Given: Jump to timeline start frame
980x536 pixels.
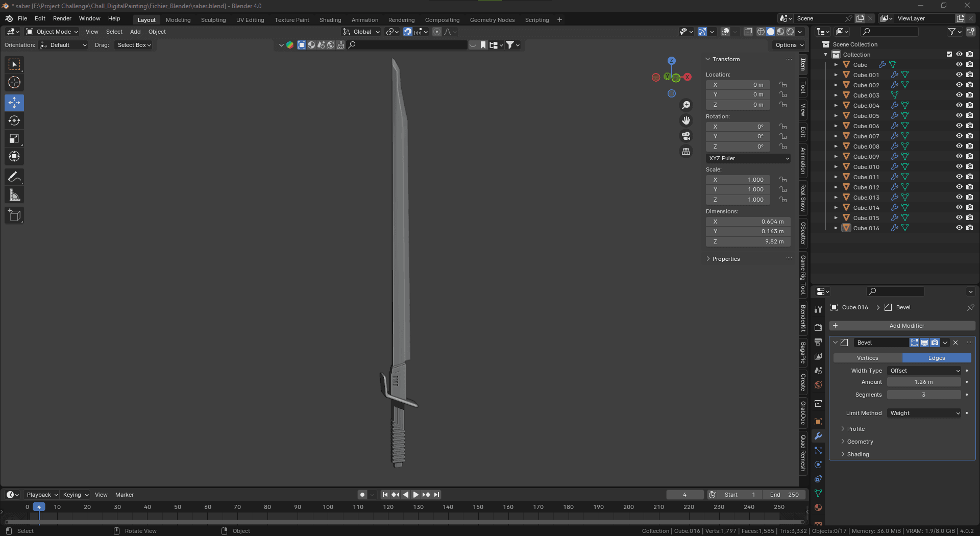Looking at the screenshot, I should pos(385,495).
